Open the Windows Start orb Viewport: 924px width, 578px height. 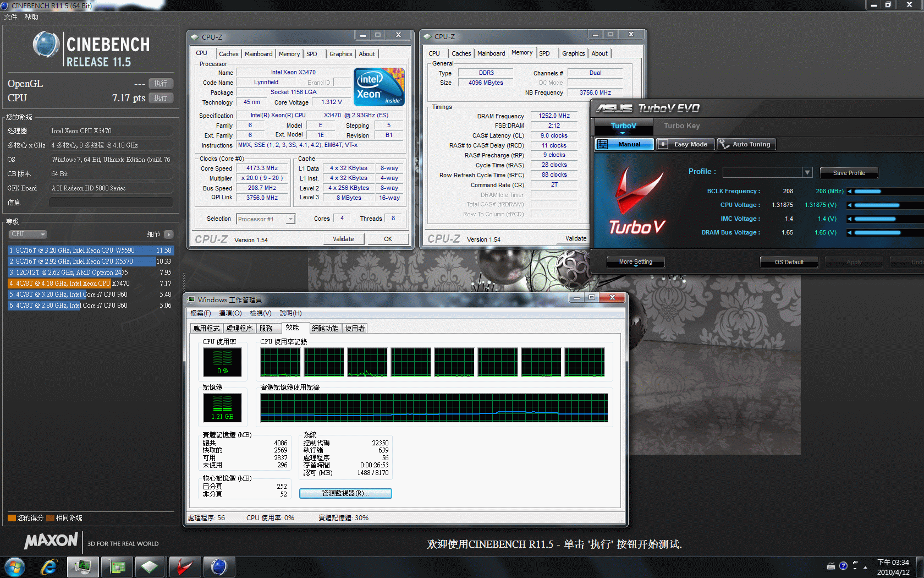(x=15, y=567)
